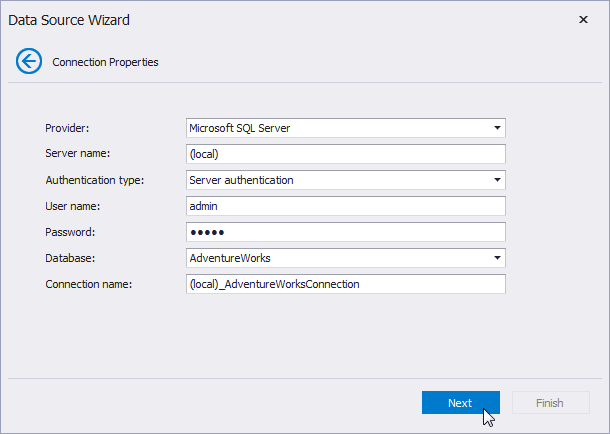Click the Provider label
Image resolution: width=610 pixels, height=434 pixels.
[67, 128]
